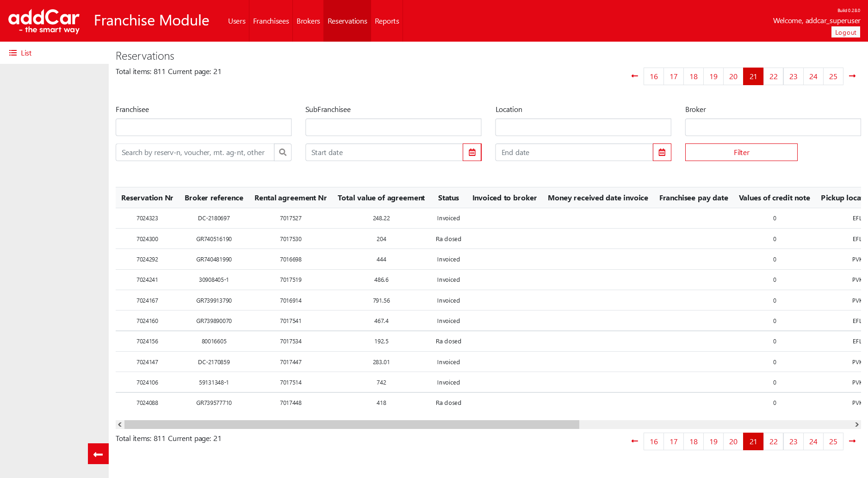Go to page 16 in top pagination
This screenshot has width=868, height=478.
(x=654, y=76)
